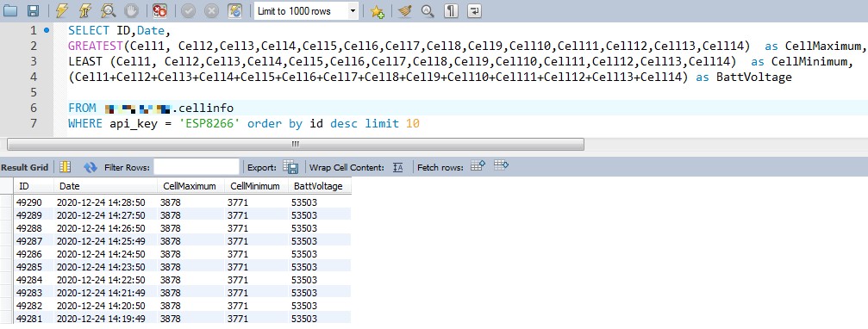The image size is (868, 329).
Task: Click the horizontal editor scrollbar thumb
Action: (x=296, y=145)
